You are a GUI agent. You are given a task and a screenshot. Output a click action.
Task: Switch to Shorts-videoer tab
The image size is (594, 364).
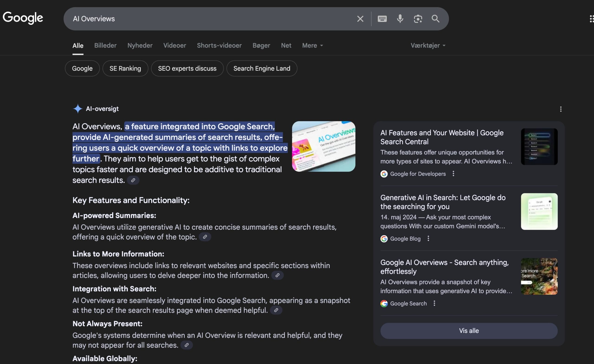[219, 45]
